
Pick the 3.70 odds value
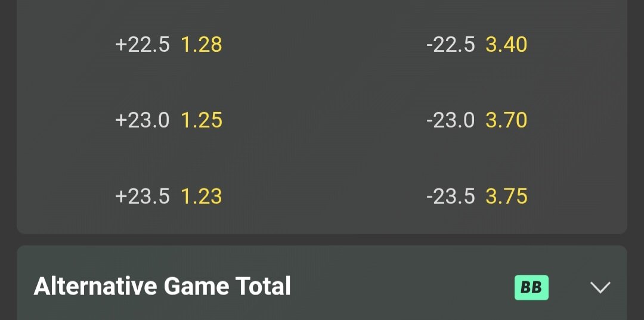pos(506,120)
